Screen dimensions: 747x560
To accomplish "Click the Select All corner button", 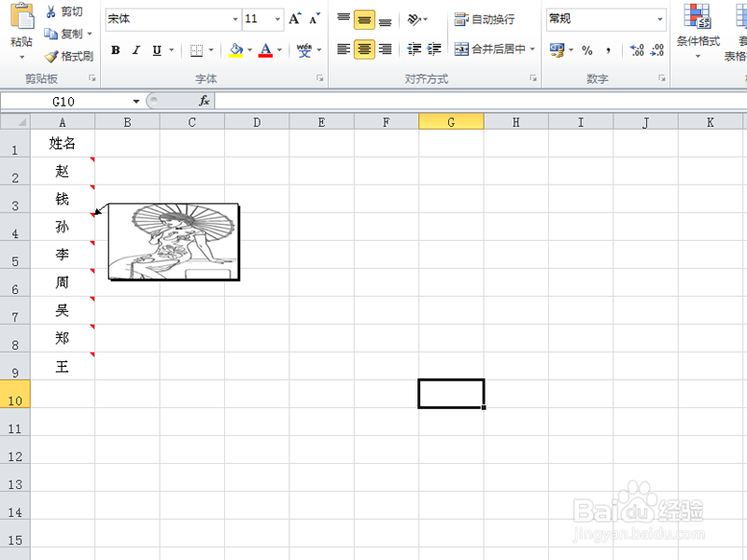I will coord(15,122).
